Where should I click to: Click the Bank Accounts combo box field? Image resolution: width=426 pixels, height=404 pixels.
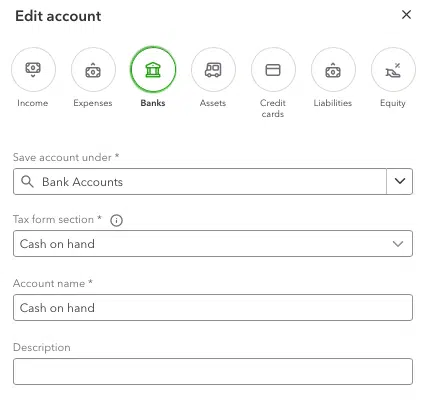[200, 181]
